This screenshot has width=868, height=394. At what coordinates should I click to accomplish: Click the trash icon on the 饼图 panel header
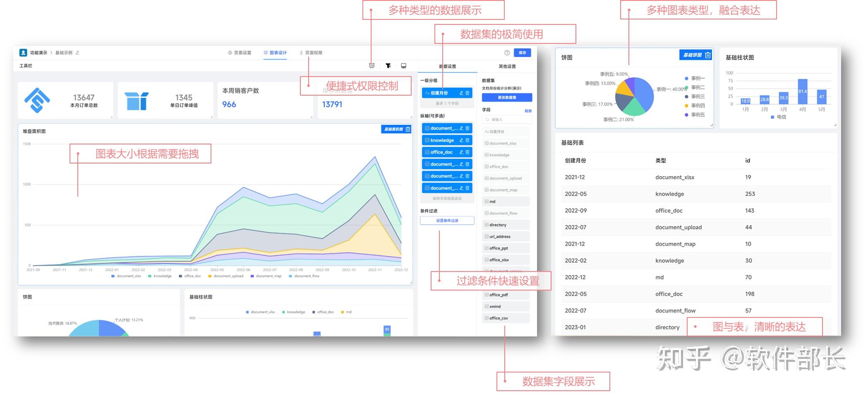click(707, 54)
